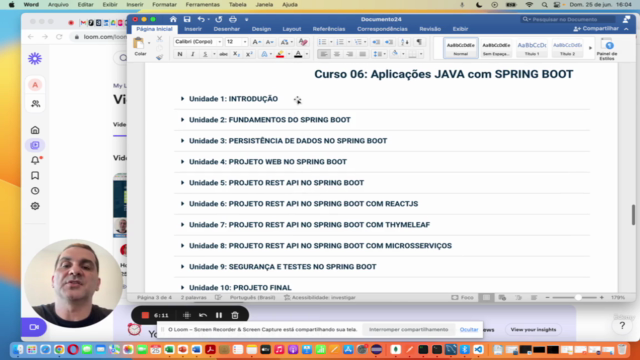The height and width of the screenshot is (360, 640).
Task: Apply superscript formatting (X²)
Action: coord(249,54)
